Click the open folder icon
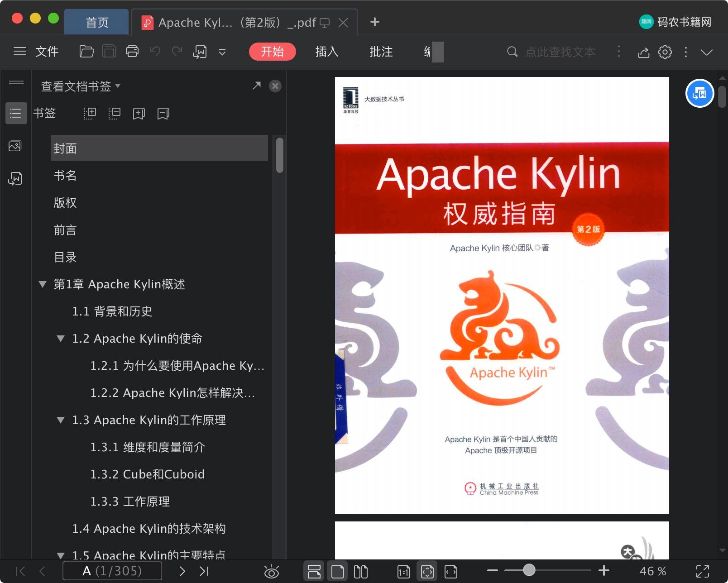Viewport: 728px width, 583px height. [86, 52]
